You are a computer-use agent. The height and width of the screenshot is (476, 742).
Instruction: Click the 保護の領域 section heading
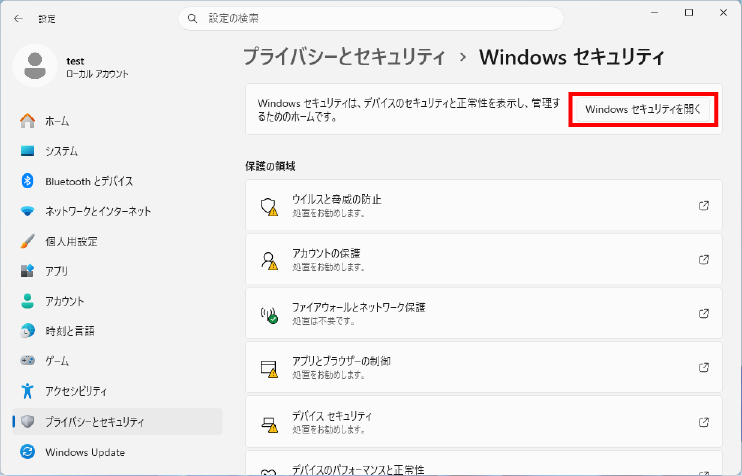[270, 166]
